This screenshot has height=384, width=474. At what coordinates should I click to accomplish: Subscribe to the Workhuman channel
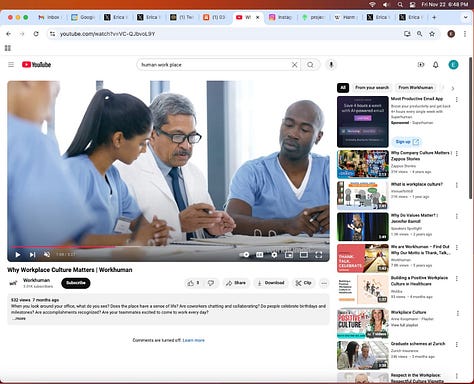pyautogui.click(x=76, y=283)
